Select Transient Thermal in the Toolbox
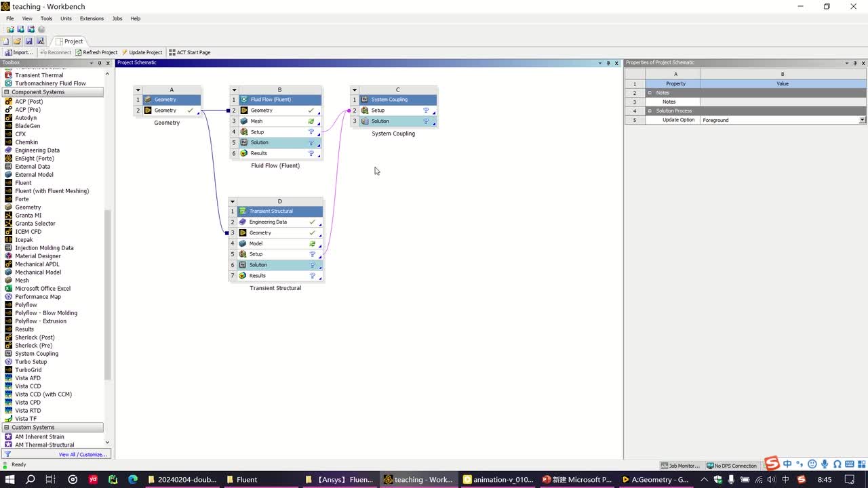This screenshot has width=868, height=488. click(x=39, y=75)
